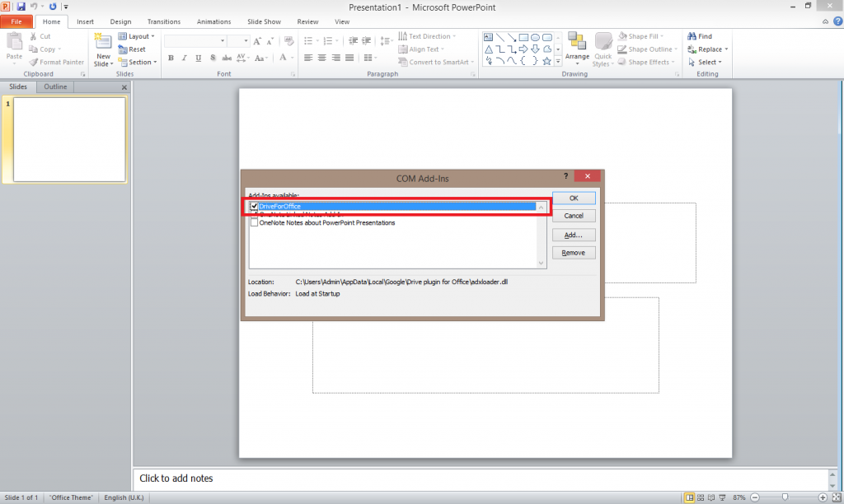Click the Paste clipboard icon

coord(14,41)
